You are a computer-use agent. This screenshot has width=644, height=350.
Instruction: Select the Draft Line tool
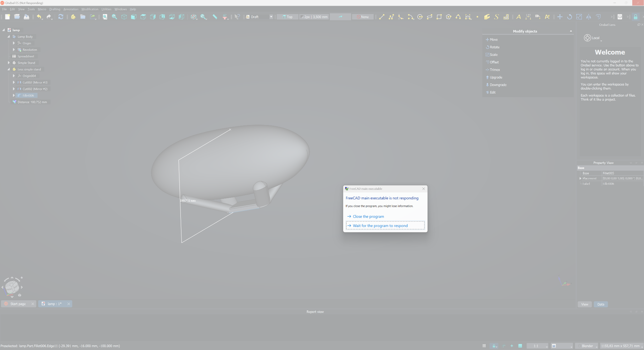382,17
